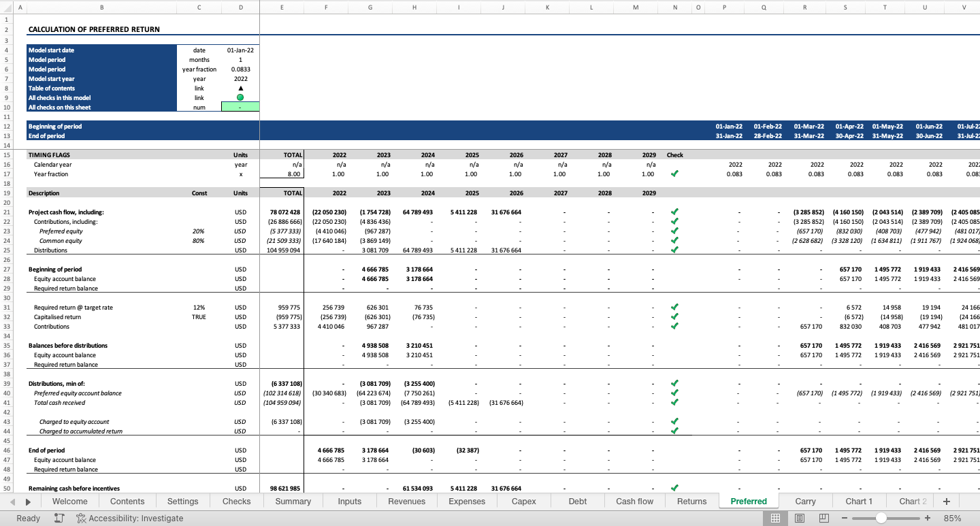Open the Chart 1 sheet tab
The height and width of the screenshot is (526, 980).
(859, 502)
